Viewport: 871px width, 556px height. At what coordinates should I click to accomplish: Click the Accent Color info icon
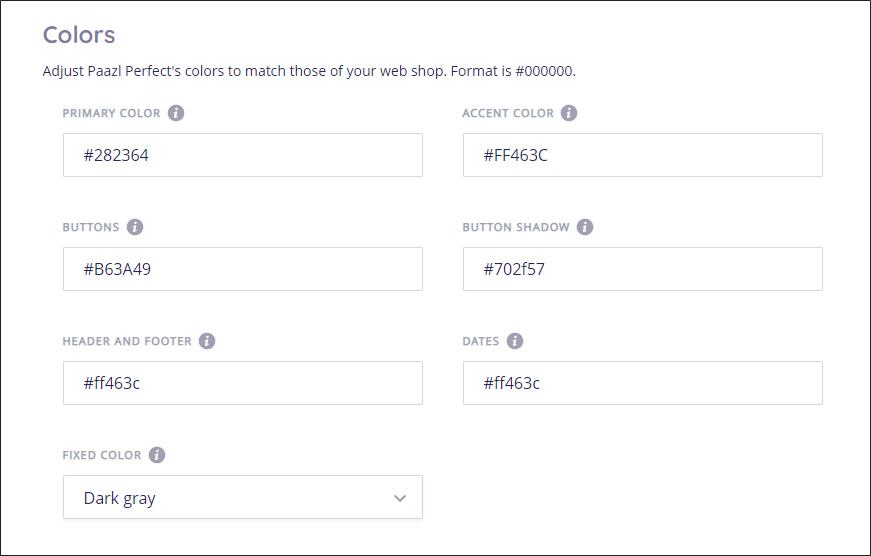click(569, 113)
